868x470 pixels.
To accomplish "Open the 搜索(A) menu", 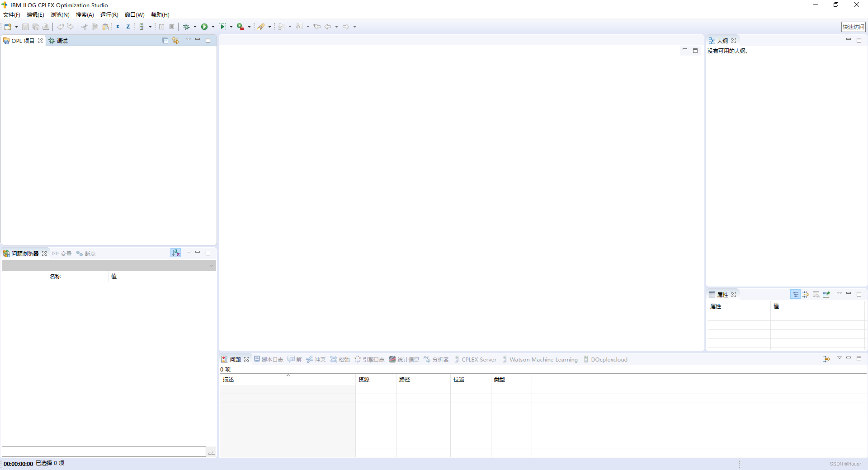I will pos(85,15).
